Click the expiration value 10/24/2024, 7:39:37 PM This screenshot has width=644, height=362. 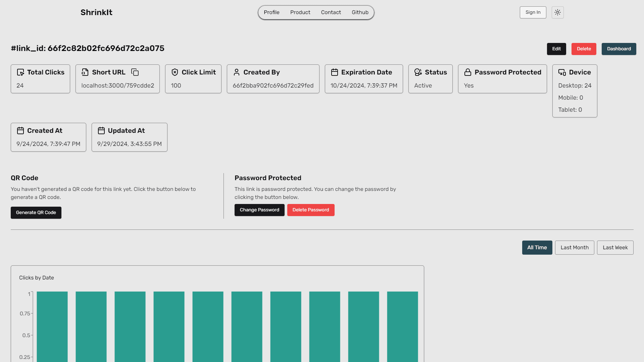[x=364, y=86]
